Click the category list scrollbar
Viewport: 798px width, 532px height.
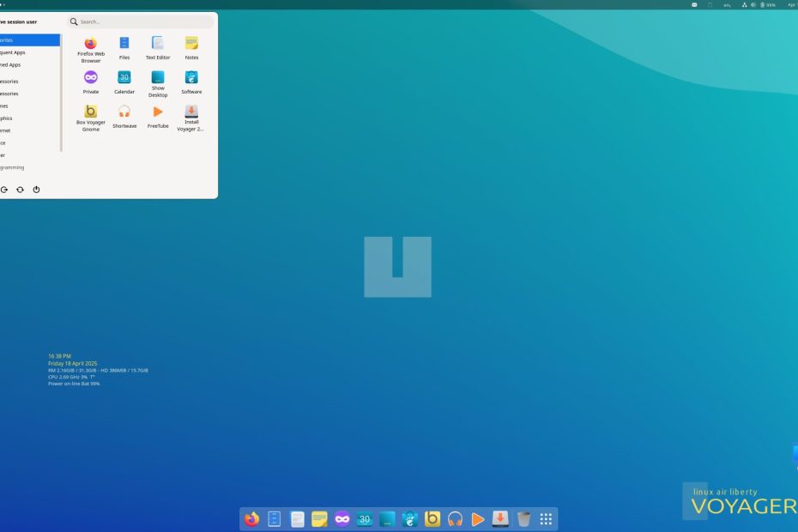[61, 94]
